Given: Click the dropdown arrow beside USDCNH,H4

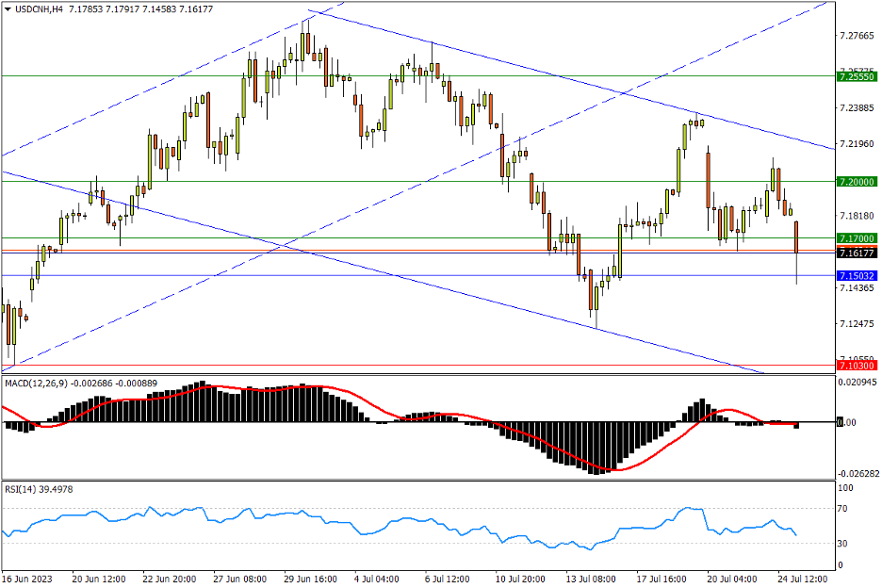Looking at the screenshot, I should click(x=8, y=8).
